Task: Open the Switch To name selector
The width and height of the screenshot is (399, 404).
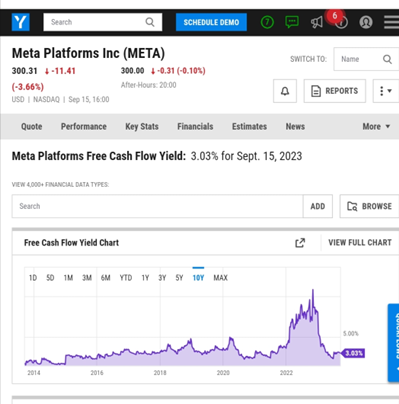Action: pyautogui.click(x=366, y=59)
